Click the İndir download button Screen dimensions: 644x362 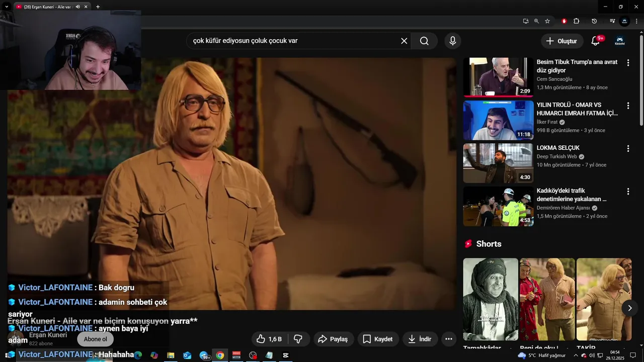(x=420, y=339)
